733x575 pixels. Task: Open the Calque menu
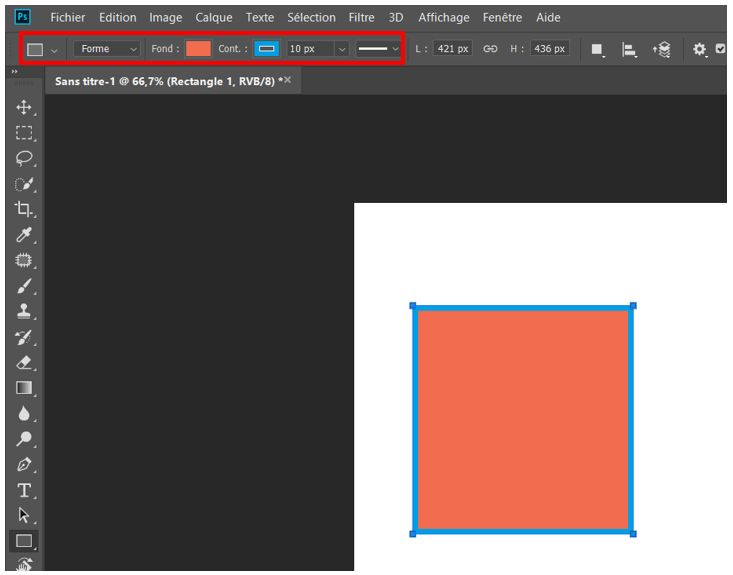(214, 18)
